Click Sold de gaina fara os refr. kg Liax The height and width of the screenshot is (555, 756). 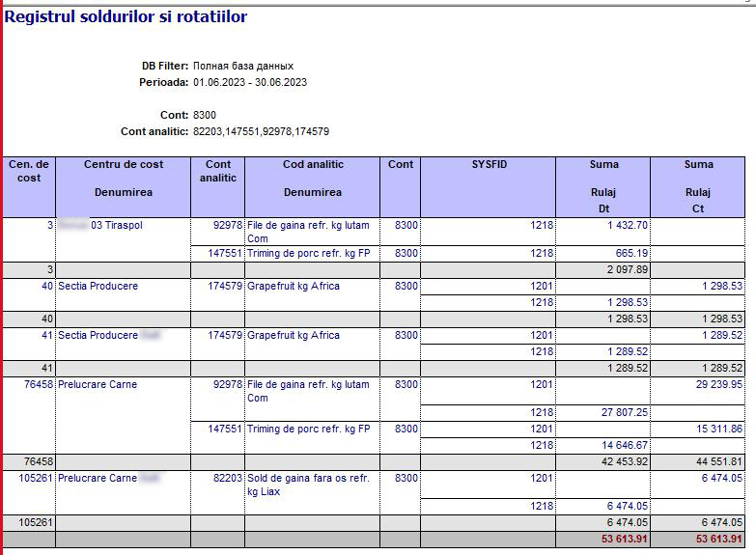coord(309,485)
